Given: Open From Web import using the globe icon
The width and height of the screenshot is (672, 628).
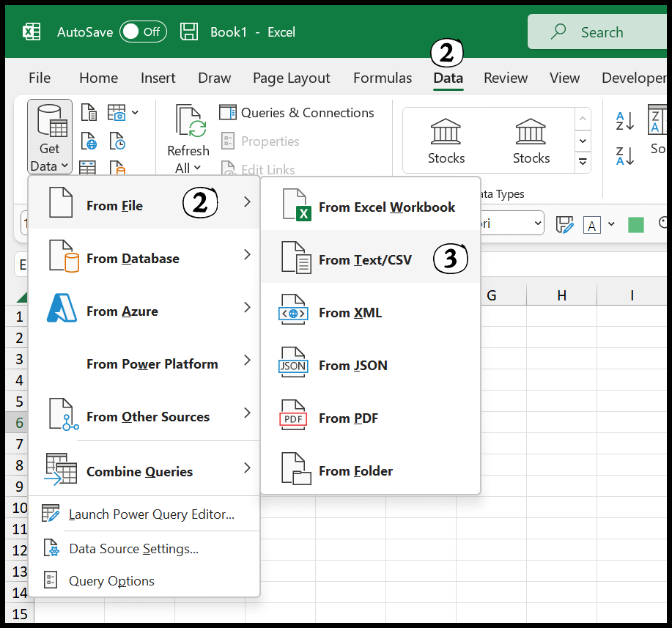Looking at the screenshot, I should coord(89,141).
